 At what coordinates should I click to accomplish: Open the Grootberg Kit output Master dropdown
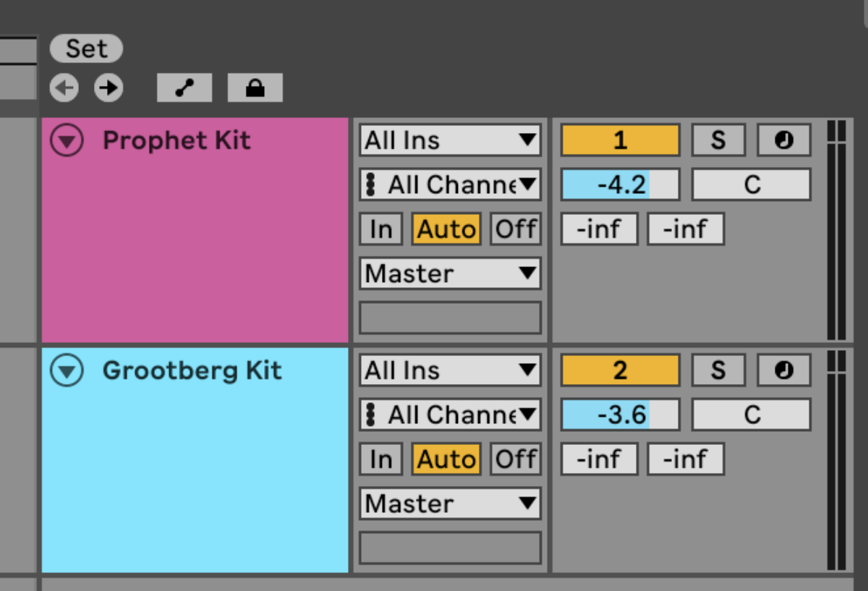coord(449,503)
